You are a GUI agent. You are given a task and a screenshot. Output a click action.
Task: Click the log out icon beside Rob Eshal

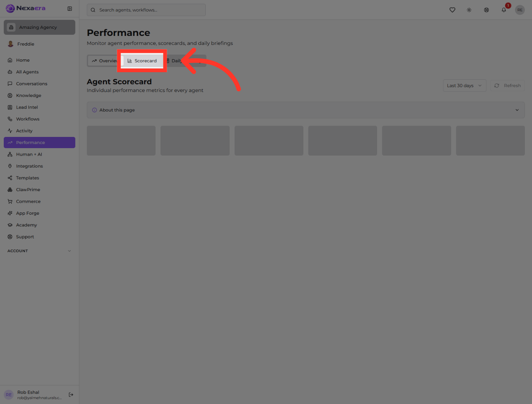tap(71, 395)
